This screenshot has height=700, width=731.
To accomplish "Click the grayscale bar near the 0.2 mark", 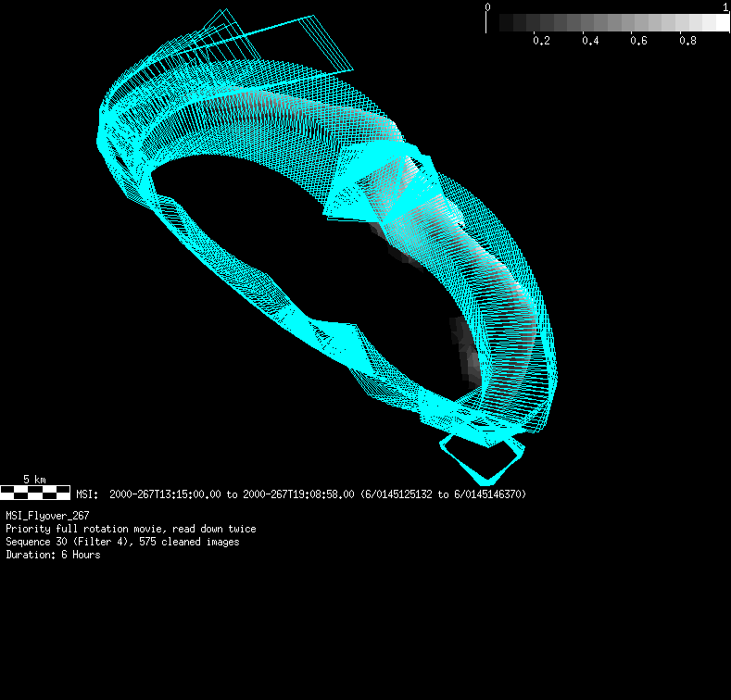I will click(535, 22).
